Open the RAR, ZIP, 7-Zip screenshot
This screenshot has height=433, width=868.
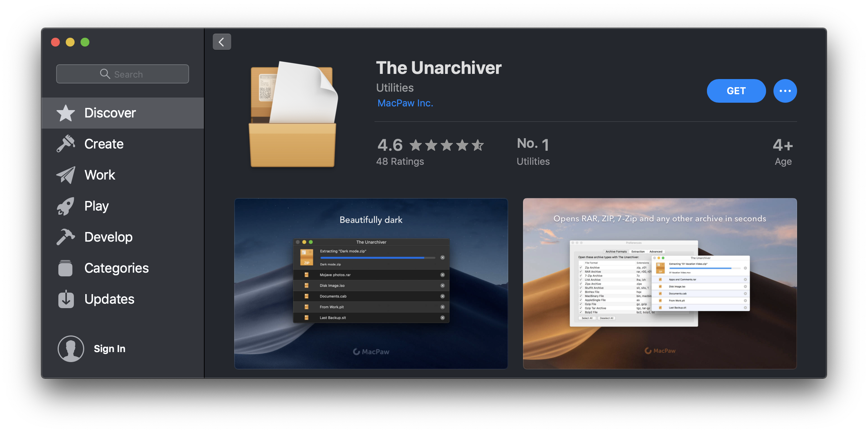click(x=660, y=283)
